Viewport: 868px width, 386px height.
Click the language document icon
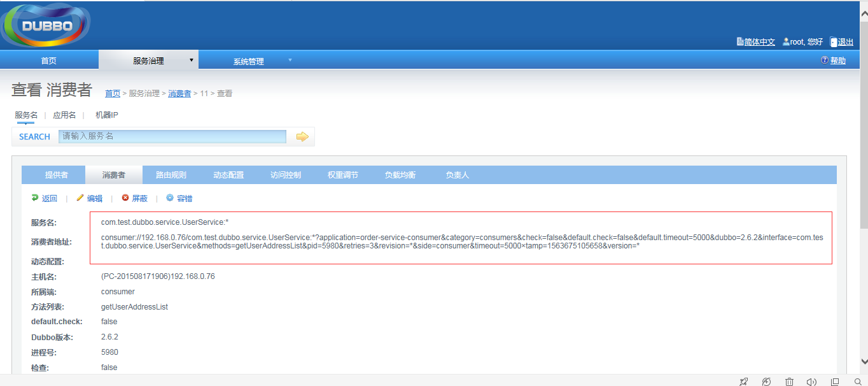(x=740, y=41)
